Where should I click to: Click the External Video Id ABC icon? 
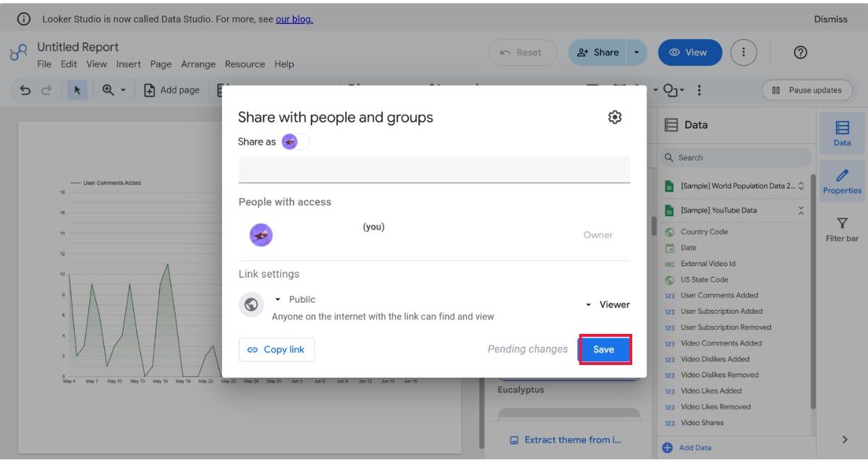[x=669, y=264]
